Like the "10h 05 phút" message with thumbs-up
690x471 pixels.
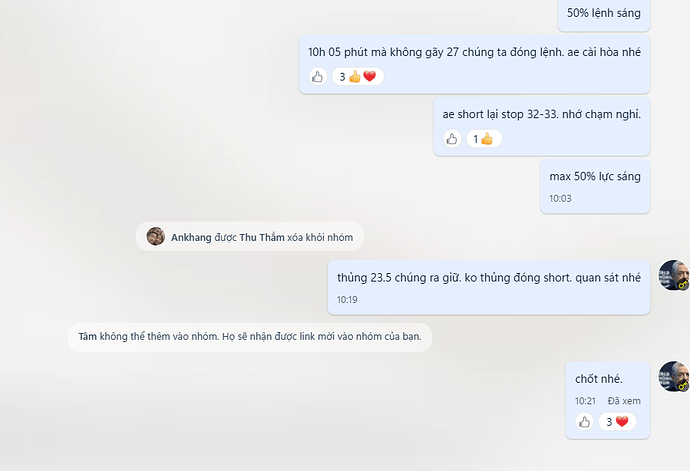coord(318,77)
